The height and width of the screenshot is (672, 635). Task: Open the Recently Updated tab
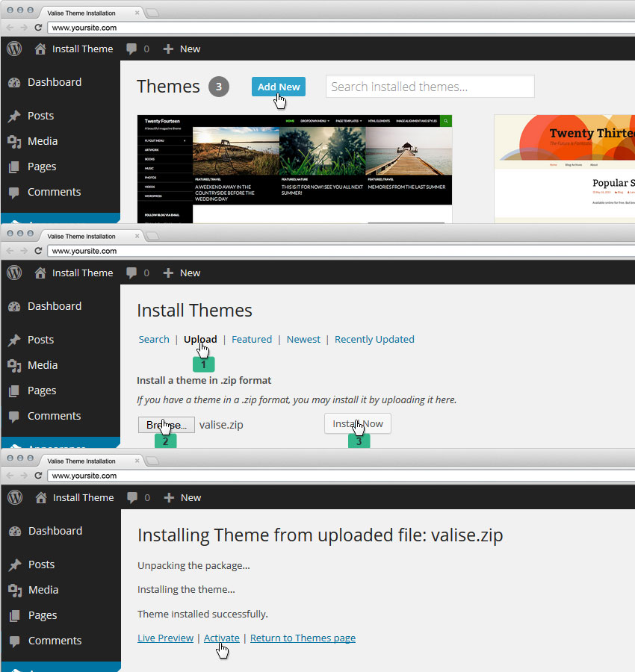(374, 340)
